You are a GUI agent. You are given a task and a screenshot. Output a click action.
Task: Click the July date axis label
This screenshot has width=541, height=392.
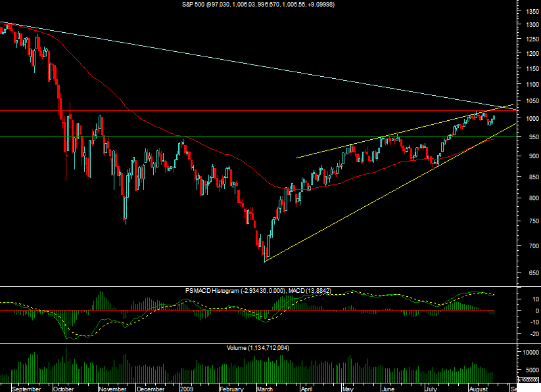click(431, 389)
